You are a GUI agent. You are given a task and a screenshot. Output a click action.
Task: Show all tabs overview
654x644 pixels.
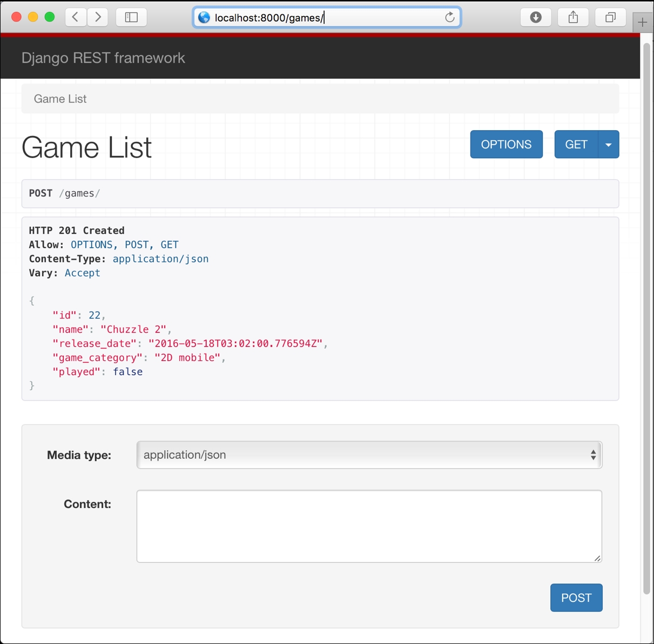[x=610, y=17]
